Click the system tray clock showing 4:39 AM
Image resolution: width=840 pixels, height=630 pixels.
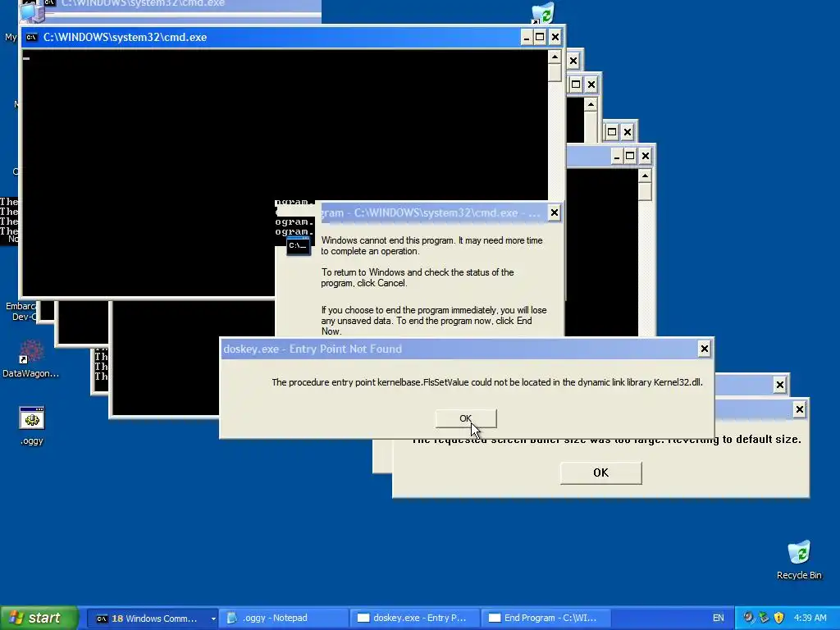[x=810, y=619]
